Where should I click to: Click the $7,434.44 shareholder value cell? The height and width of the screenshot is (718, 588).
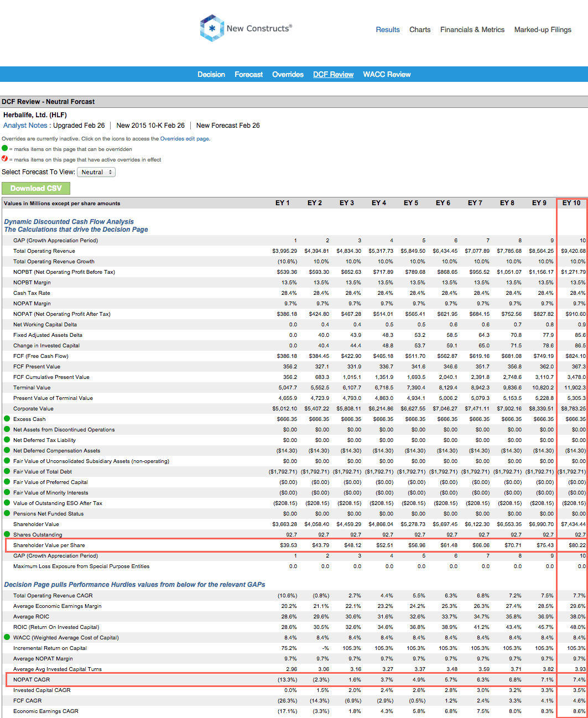[x=573, y=524]
